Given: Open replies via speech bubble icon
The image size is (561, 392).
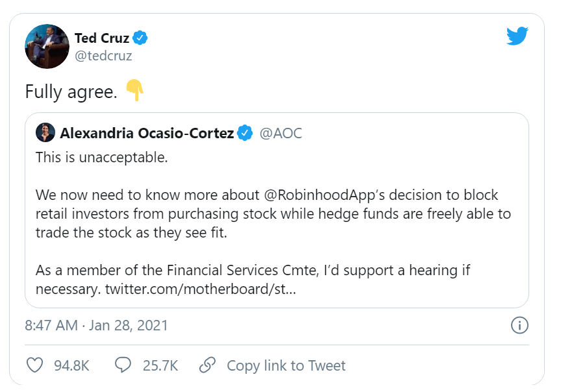Looking at the screenshot, I should pyautogui.click(x=123, y=365).
